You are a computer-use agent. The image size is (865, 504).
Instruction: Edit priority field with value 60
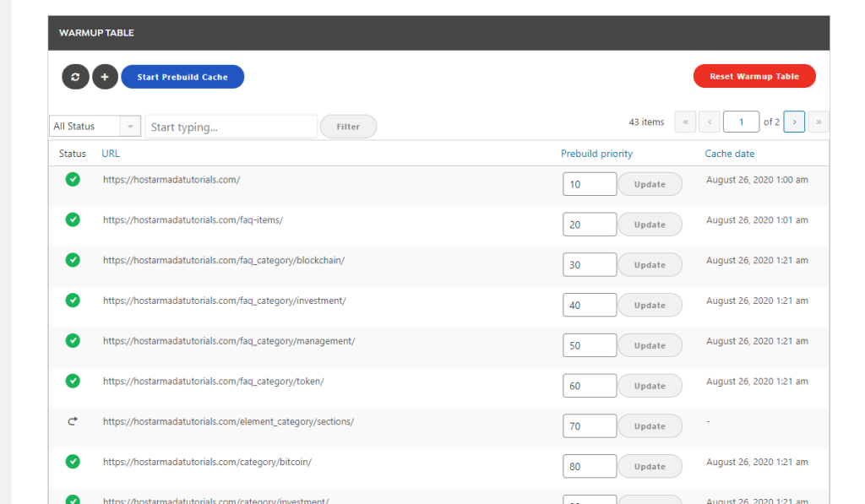click(590, 385)
